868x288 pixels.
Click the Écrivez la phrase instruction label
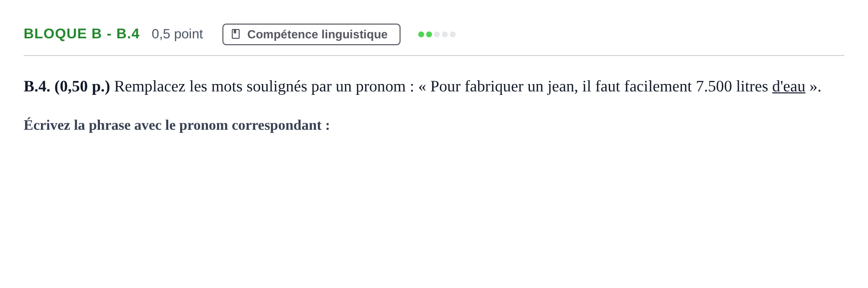coord(177,125)
